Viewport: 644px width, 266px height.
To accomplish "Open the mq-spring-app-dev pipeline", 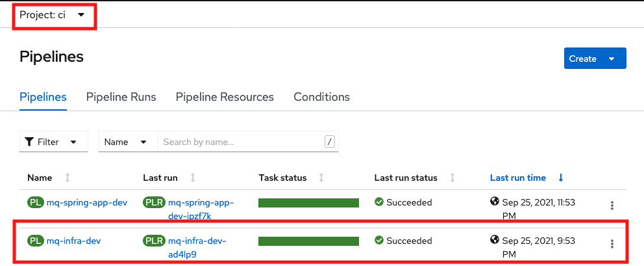I will click(87, 202).
